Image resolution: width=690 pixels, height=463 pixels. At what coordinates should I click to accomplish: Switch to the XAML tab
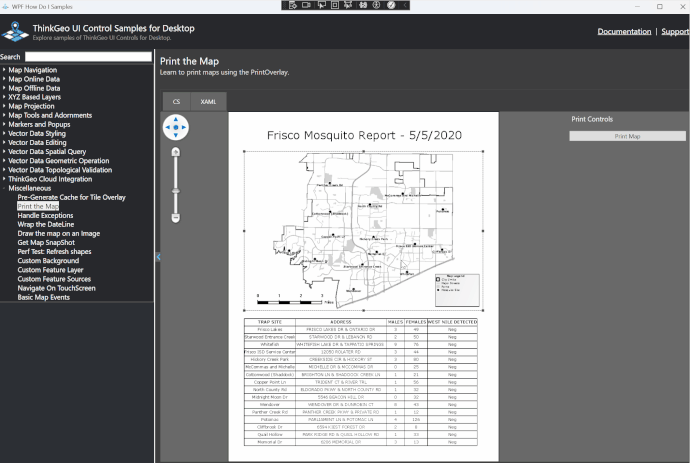[209, 102]
